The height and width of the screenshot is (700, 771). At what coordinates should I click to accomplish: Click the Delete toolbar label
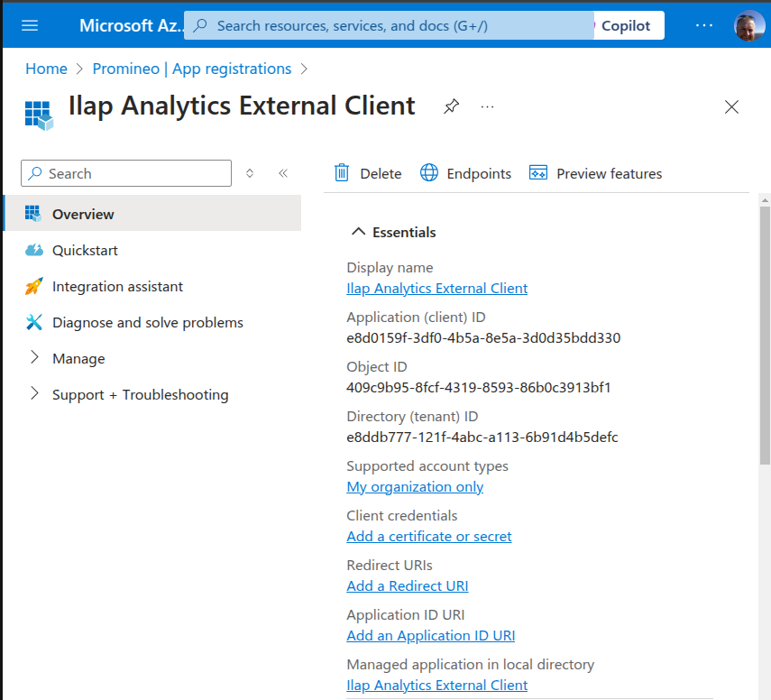(x=381, y=174)
